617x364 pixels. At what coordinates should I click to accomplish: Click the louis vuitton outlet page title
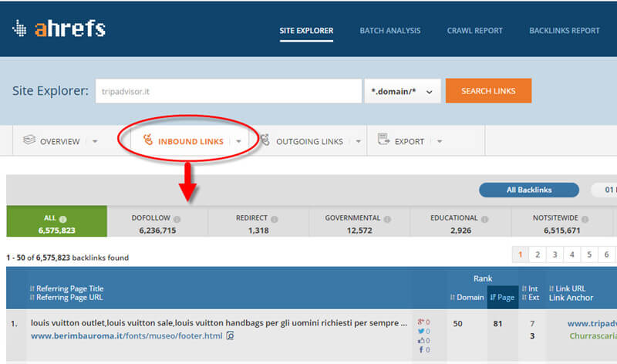[x=219, y=323]
